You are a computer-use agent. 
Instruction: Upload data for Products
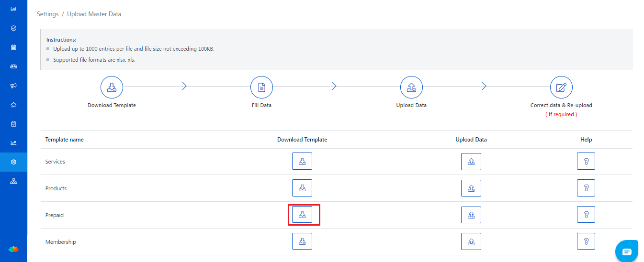point(471,188)
